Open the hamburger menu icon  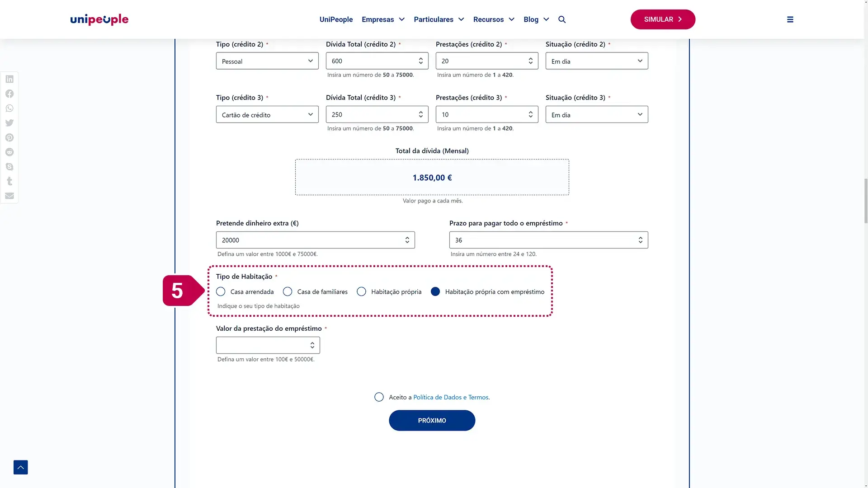(790, 19)
